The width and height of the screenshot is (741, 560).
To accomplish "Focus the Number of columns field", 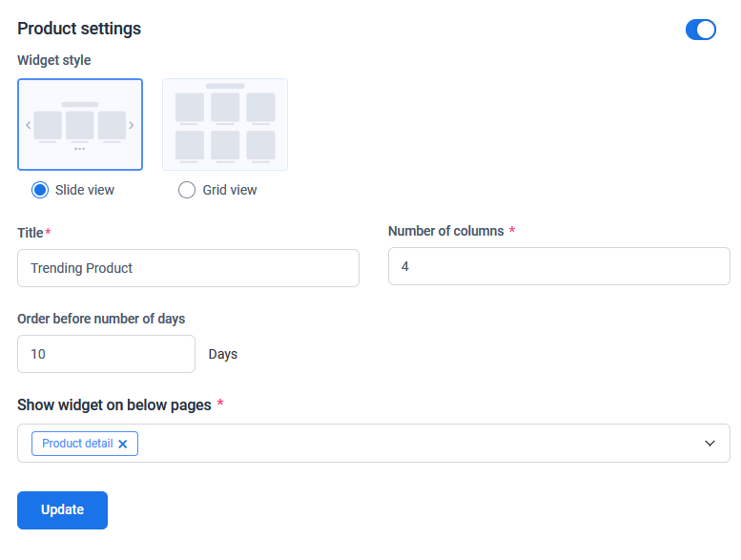I will point(559,266).
